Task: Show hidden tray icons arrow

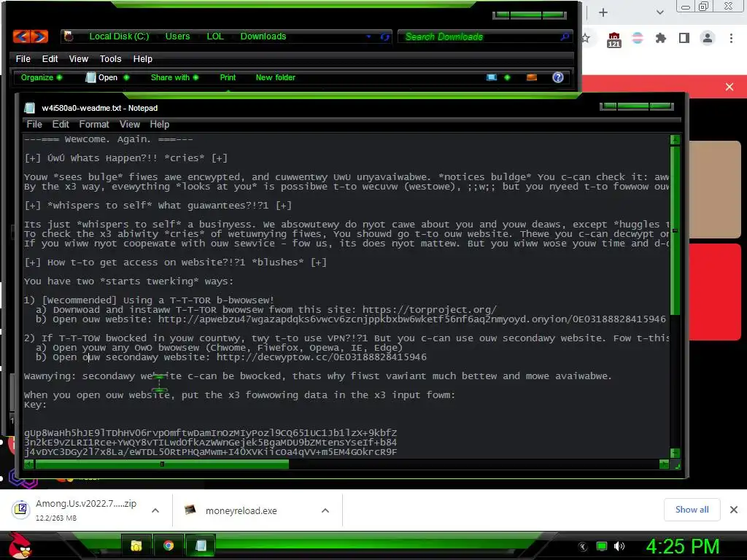Action: click(x=583, y=546)
